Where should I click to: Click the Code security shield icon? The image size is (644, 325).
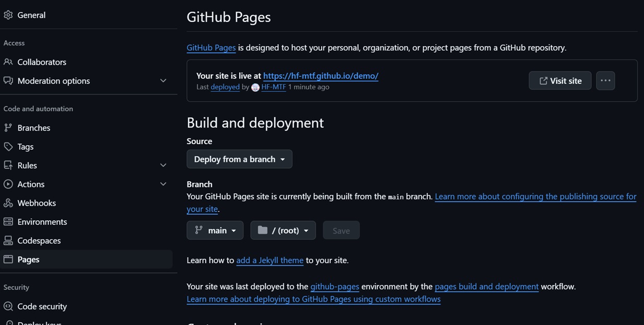pyautogui.click(x=8, y=307)
